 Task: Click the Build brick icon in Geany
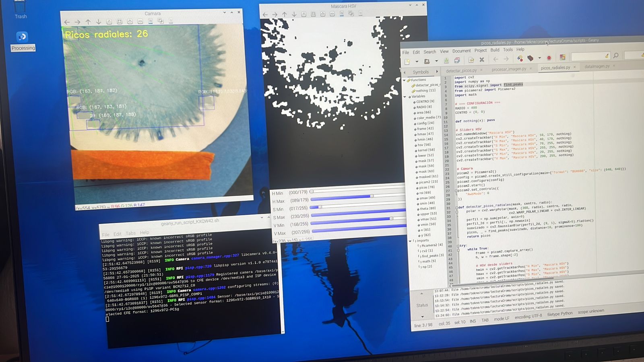[530, 58]
